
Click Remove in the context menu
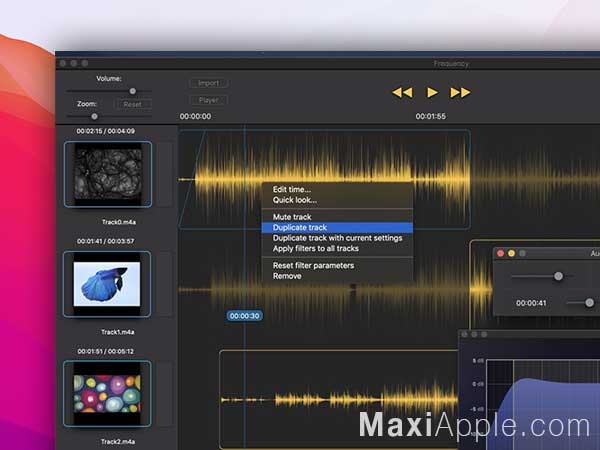click(337, 276)
